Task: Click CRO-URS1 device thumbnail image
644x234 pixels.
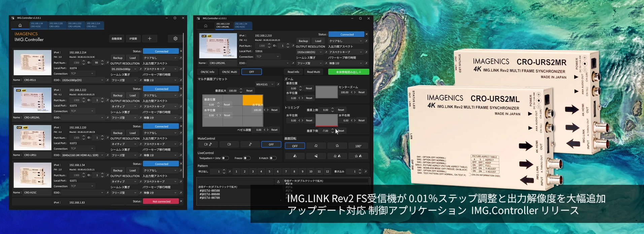Action: point(33,138)
